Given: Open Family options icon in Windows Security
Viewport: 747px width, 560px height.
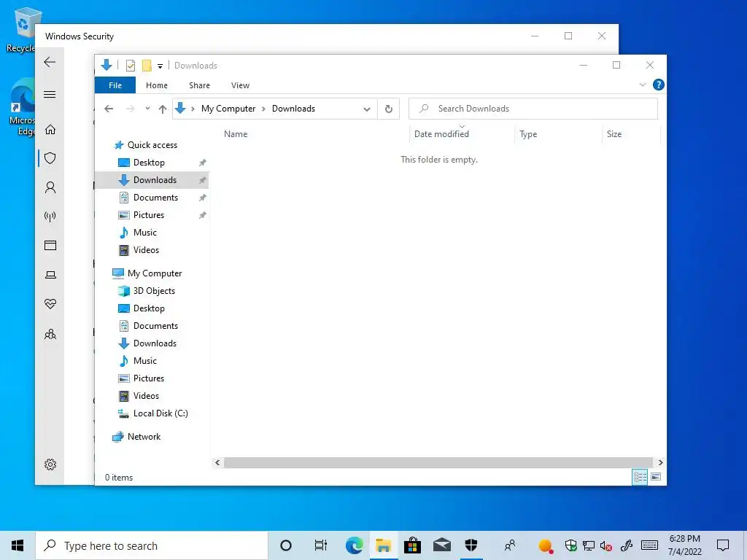Looking at the screenshot, I should point(50,334).
